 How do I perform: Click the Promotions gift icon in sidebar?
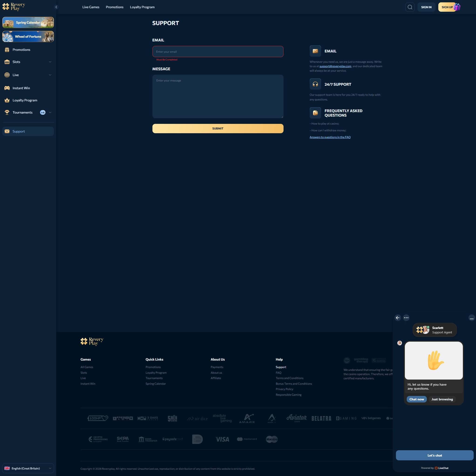tap(7, 50)
